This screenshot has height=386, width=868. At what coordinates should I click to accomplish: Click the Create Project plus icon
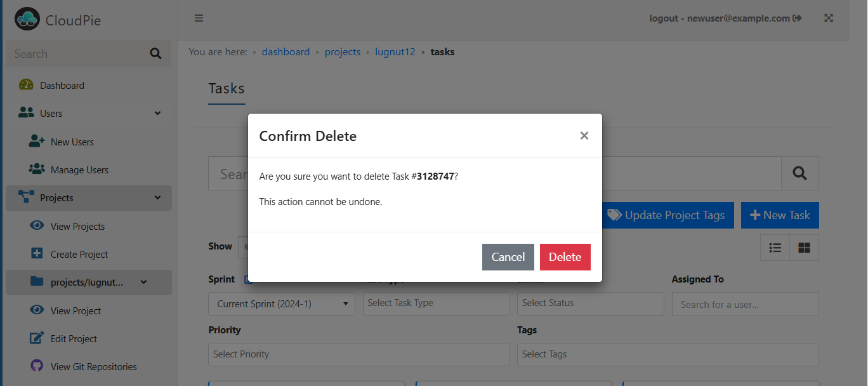click(x=37, y=254)
